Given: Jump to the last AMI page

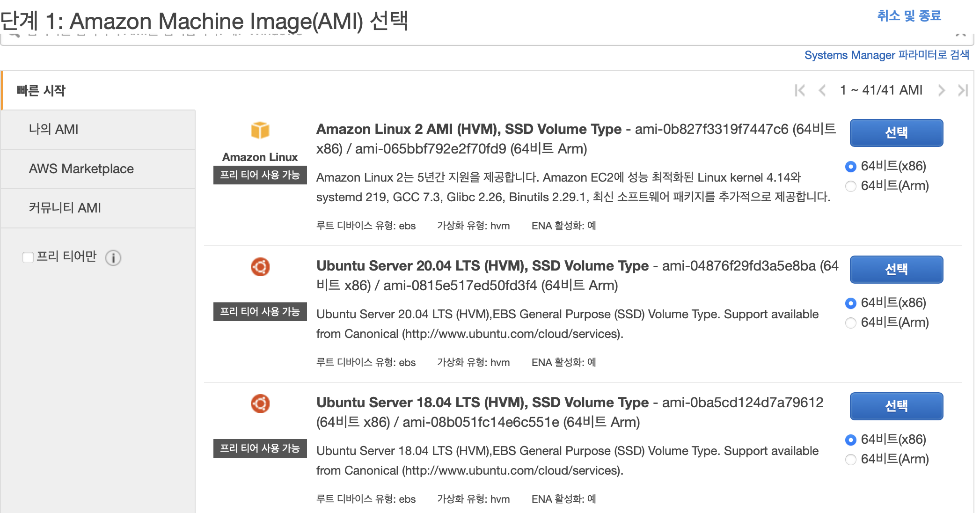Looking at the screenshot, I should click(963, 90).
